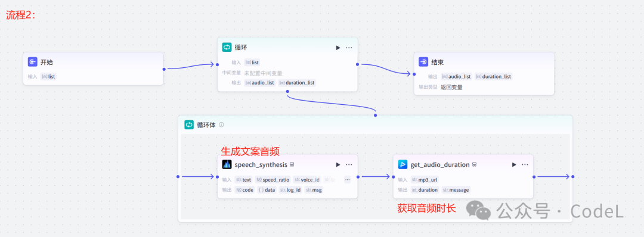
Task: Click the speed_ratio input parameter
Action: click(273, 180)
